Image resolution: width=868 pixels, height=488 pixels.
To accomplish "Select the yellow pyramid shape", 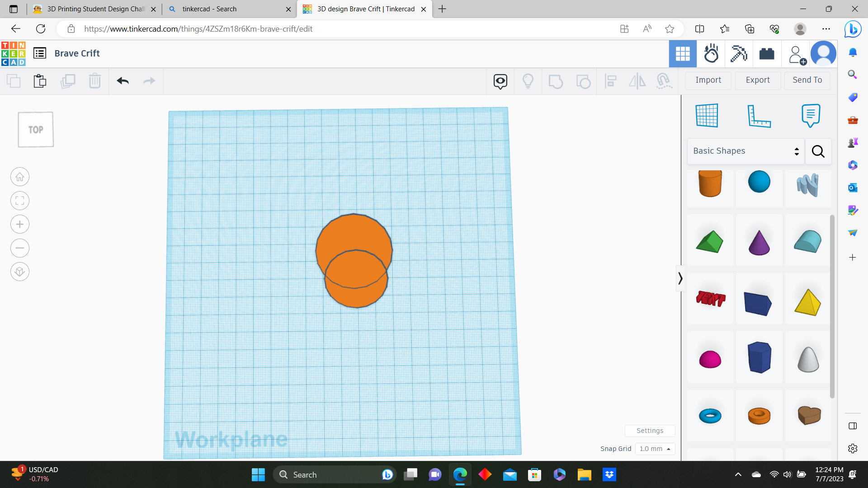I will tap(808, 302).
